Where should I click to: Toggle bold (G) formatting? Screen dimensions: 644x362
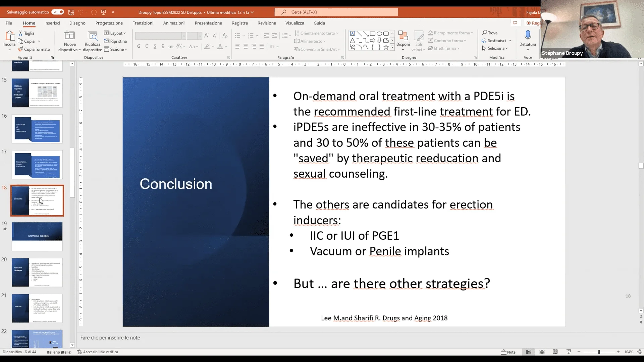click(139, 46)
